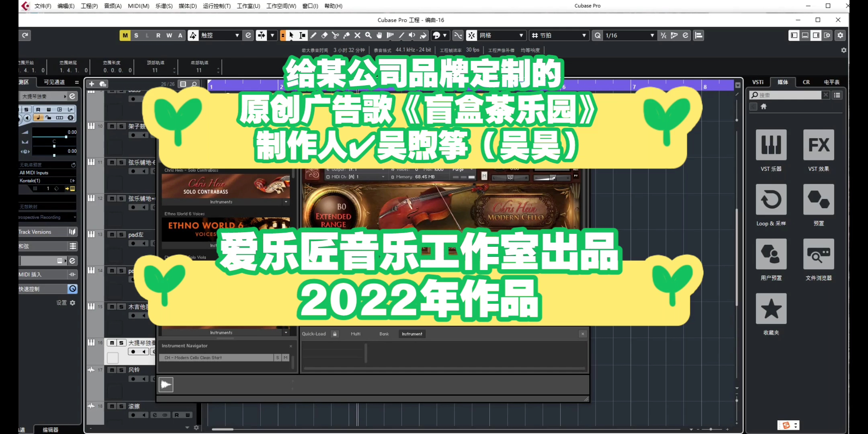
Task: Open the 网格 snap type dropdown
Action: (x=502, y=35)
